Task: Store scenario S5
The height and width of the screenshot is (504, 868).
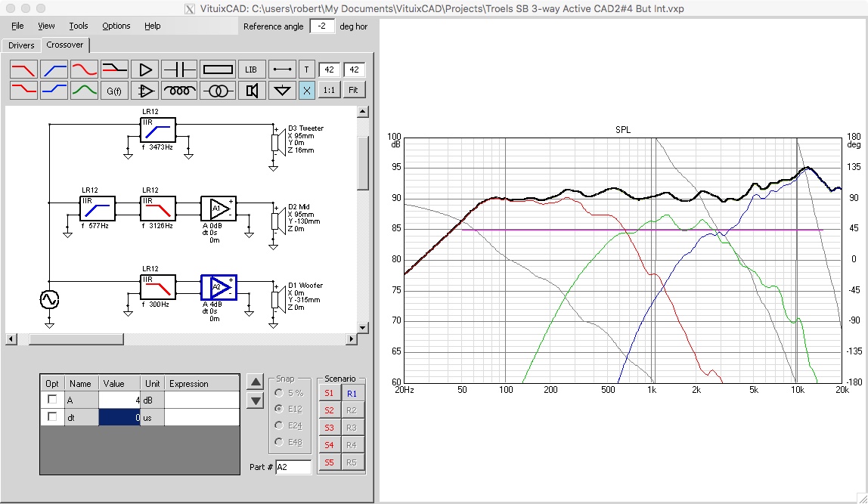Action: pos(330,462)
